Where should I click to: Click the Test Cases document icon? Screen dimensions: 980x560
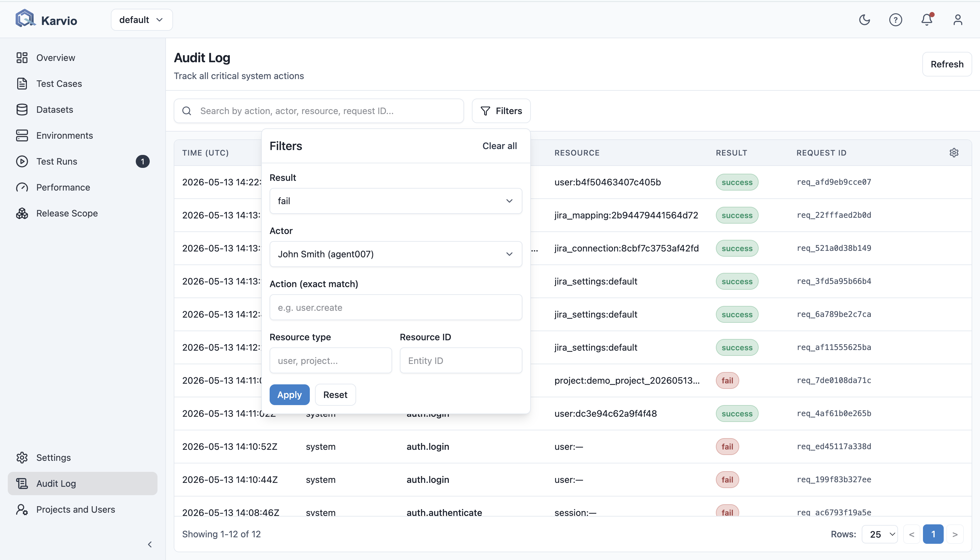(x=22, y=84)
